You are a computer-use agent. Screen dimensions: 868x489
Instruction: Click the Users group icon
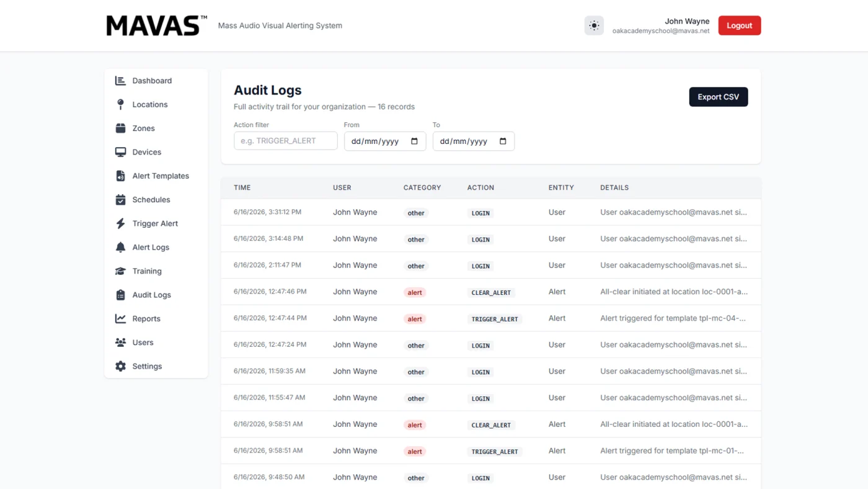pyautogui.click(x=120, y=343)
